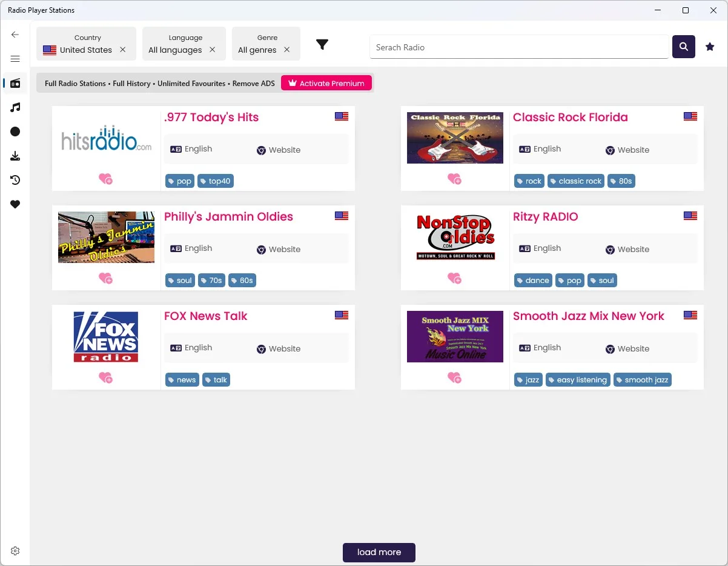The width and height of the screenshot is (728, 566).
Task: Click Activate Premium button
Action: pyautogui.click(x=326, y=83)
